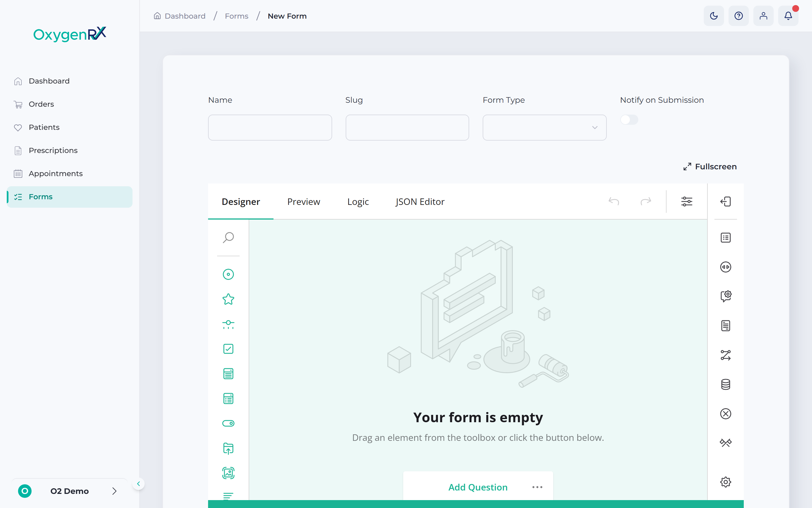Image resolution: width=812 pixels, height=508 pixels.
Task: Expand the O2 Demo account chevron
Action: click(x=114, y=491)
